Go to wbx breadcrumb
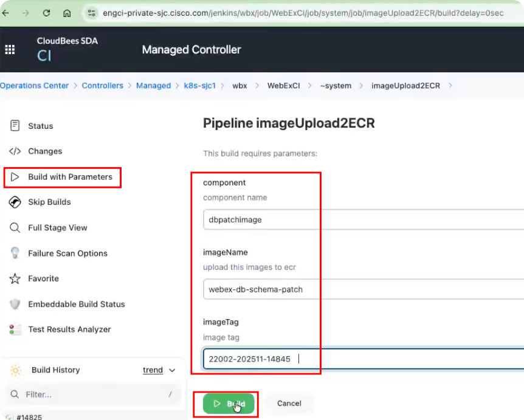 (x=240, y=86)
